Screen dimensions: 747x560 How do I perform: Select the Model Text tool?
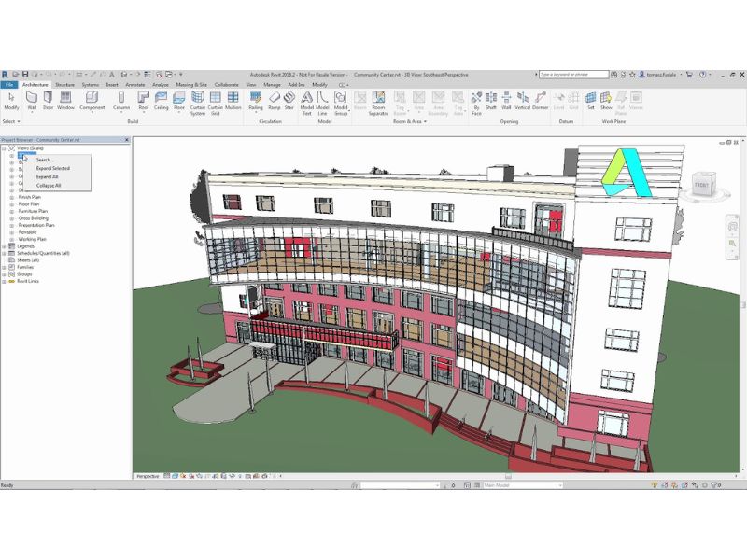306,101
